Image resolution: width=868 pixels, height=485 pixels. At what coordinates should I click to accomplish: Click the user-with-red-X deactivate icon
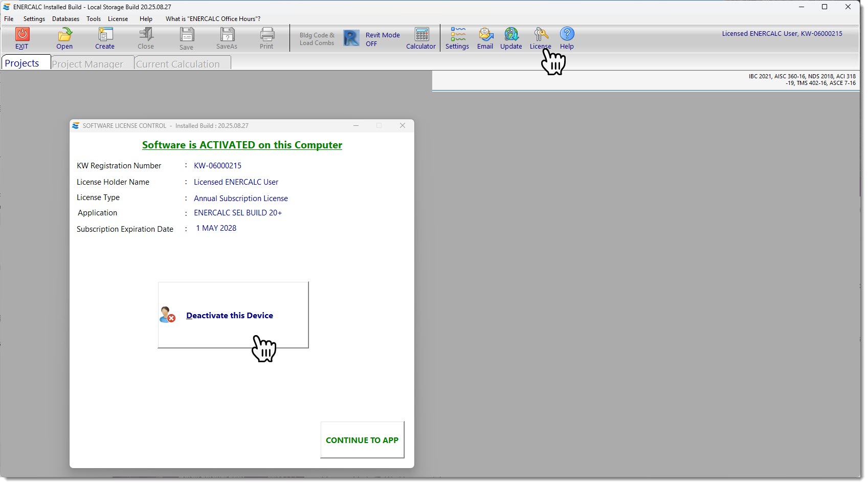[x=167, y=315]
